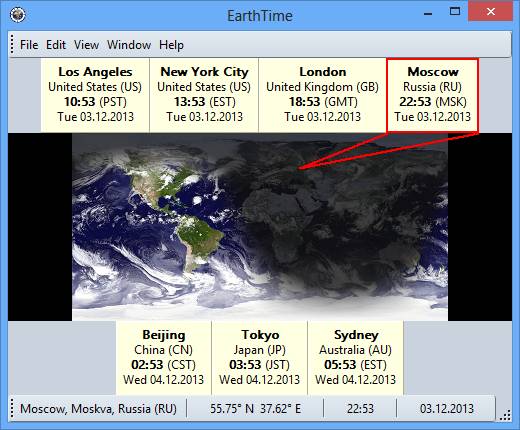This screenshot has height=430, width=520.
Task: Click status bar date '03.12.2013'
Action: (447, 409)
